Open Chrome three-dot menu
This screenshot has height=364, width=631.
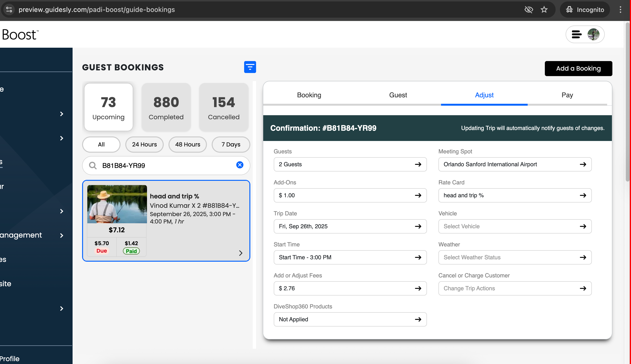point(620,10)
